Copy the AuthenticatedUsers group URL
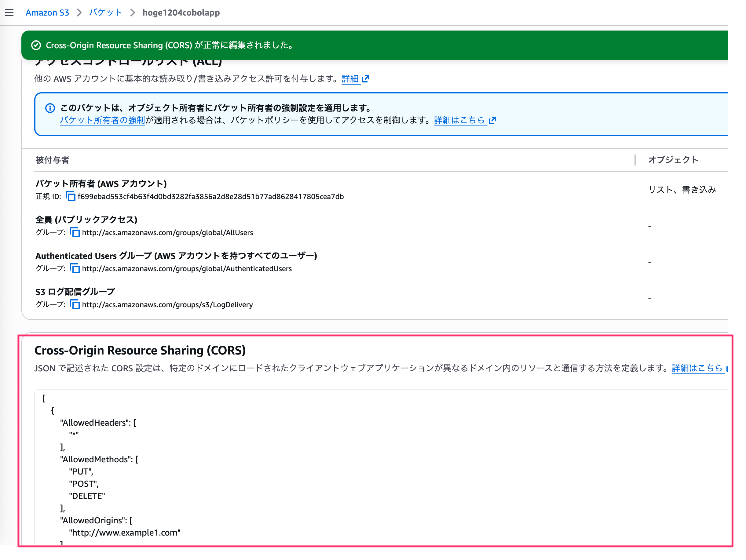The image size is (746, 560). (x=75, y=268)
